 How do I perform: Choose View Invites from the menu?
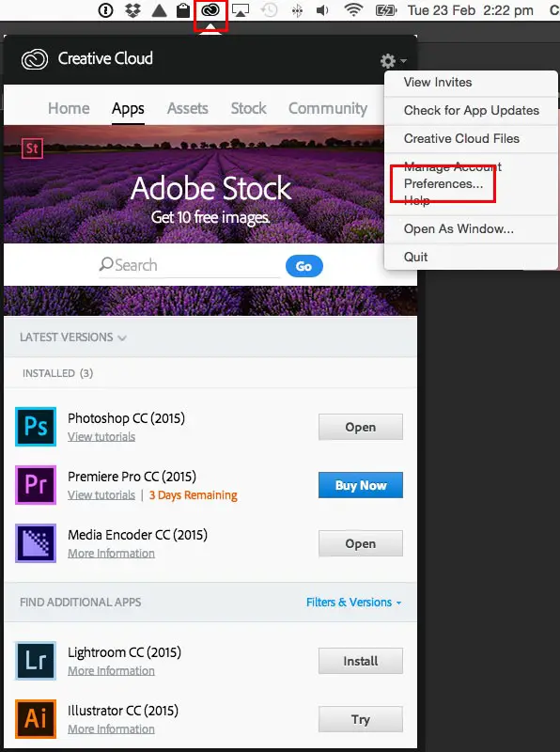pyautogui.click(x=471, y=83)
